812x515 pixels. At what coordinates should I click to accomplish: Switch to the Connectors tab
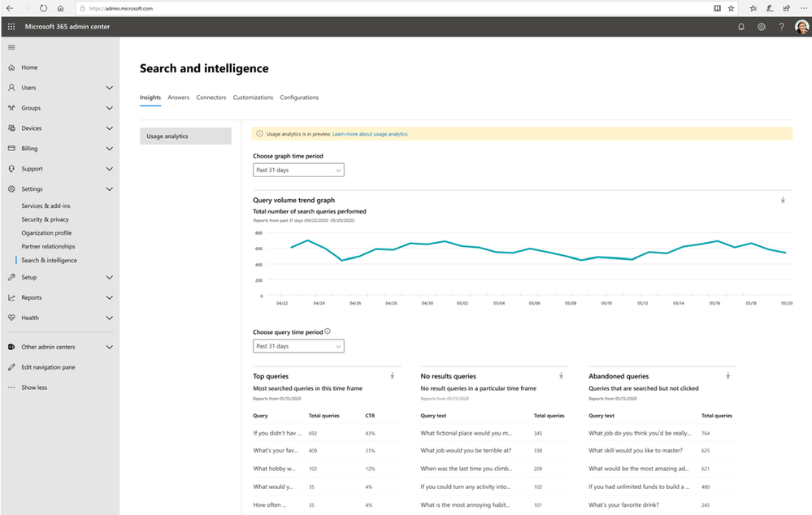tap(211, 97)
